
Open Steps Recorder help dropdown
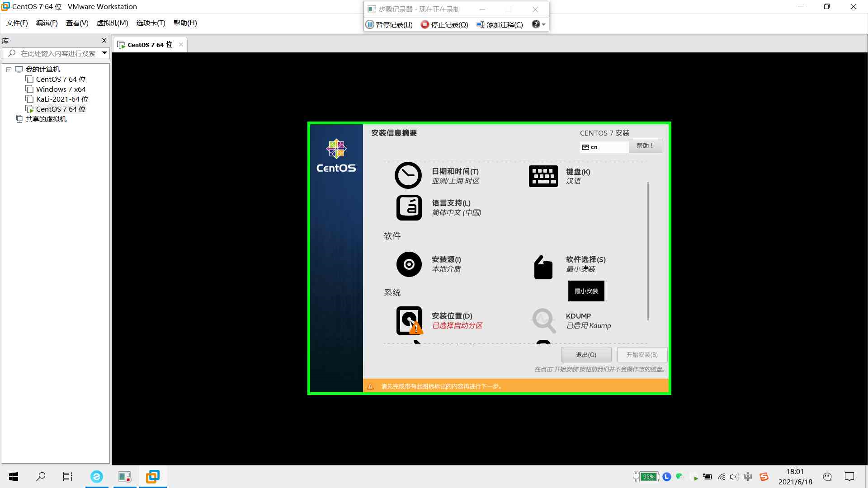pyautogui.click(x=538, y=24)
